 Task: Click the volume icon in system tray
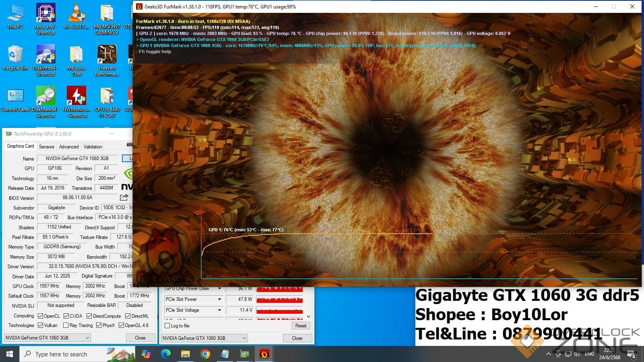[x=577, y=354]
